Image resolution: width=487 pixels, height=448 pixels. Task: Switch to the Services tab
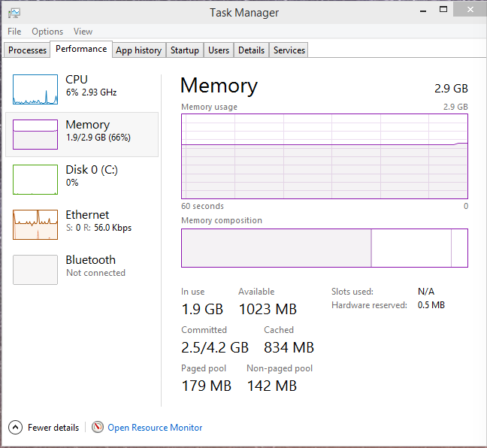tap(289, 50)
